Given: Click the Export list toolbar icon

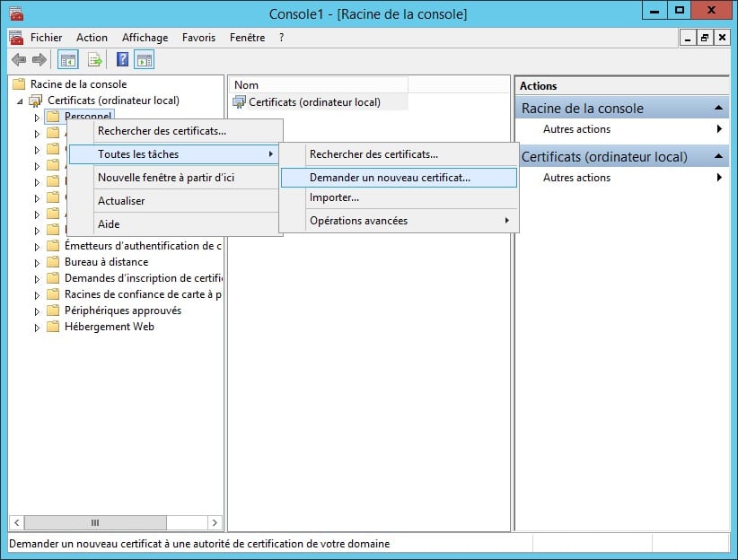Looking at the screenshot, I should [x=95, y=60].
